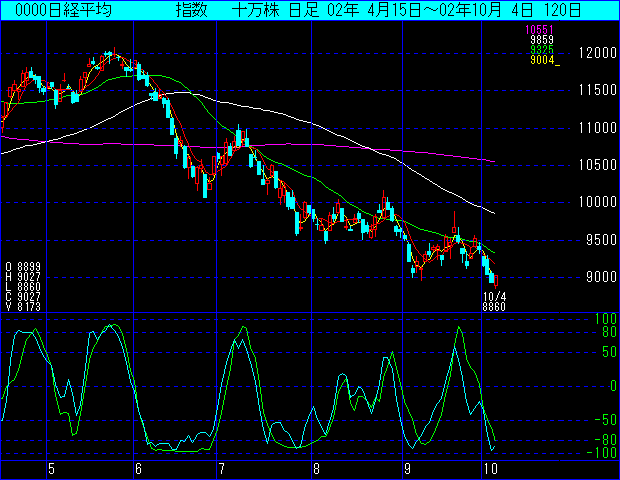Click the 日足 timeframe label
620x480 pixels.
tap(303, 10)
